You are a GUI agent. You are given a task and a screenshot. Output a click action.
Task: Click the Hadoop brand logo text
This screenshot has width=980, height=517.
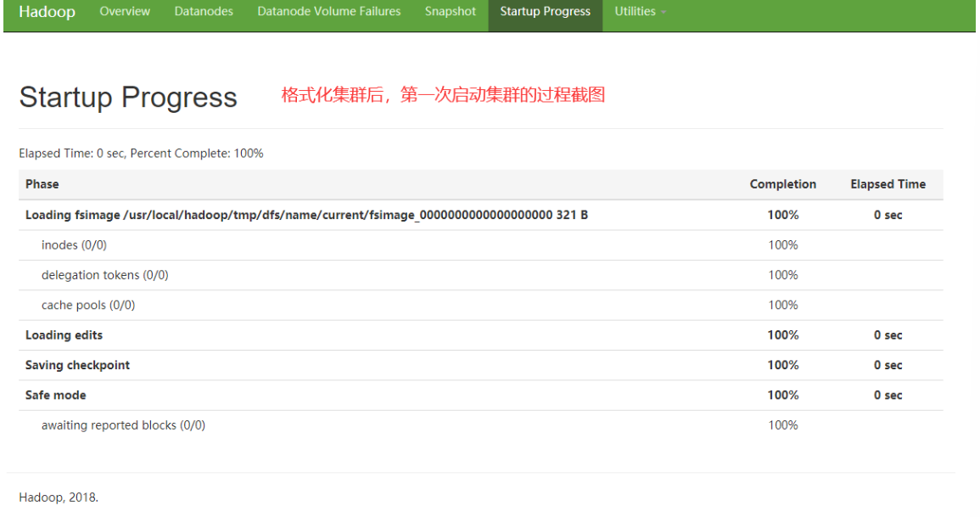[x=47, y=12]
